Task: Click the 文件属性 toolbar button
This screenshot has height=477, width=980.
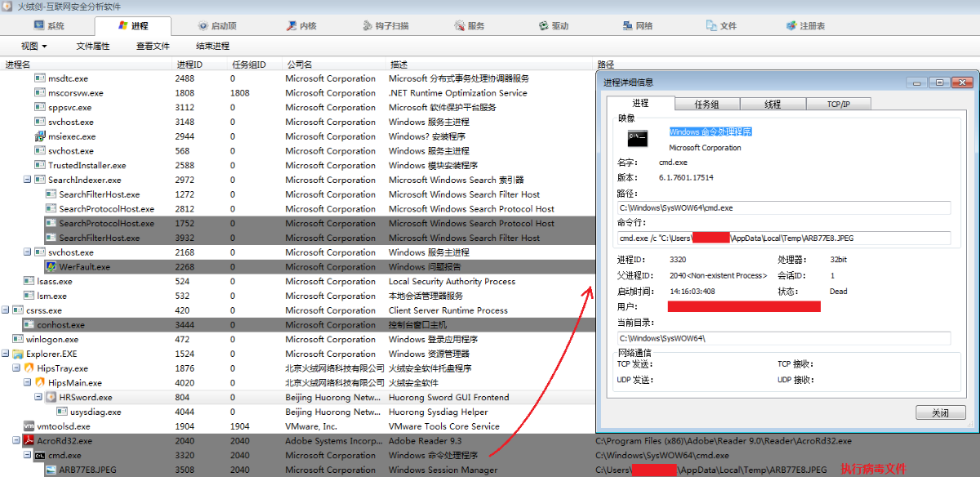Action: coord(93,47)
